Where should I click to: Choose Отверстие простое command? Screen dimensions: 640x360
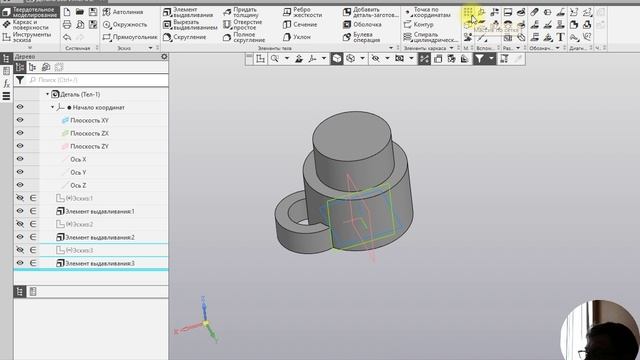[242, 25]
